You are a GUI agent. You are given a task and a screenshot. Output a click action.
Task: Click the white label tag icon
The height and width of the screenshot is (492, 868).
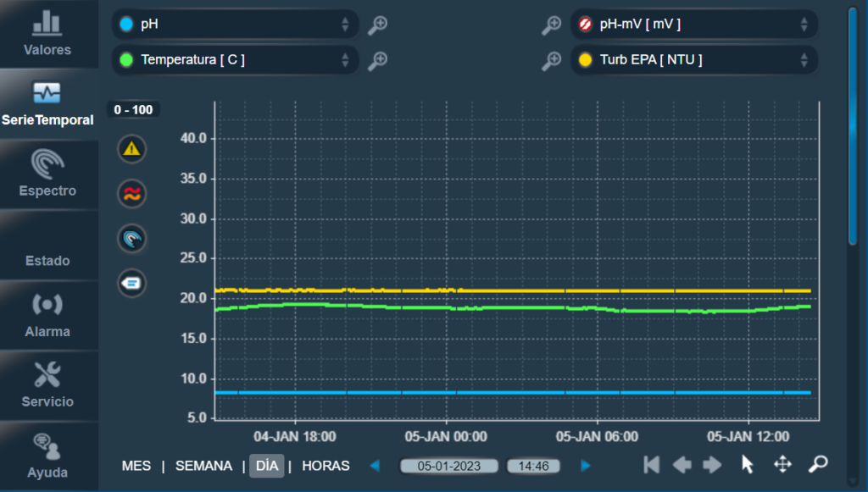pyautogui.click(x=131, y=283)
